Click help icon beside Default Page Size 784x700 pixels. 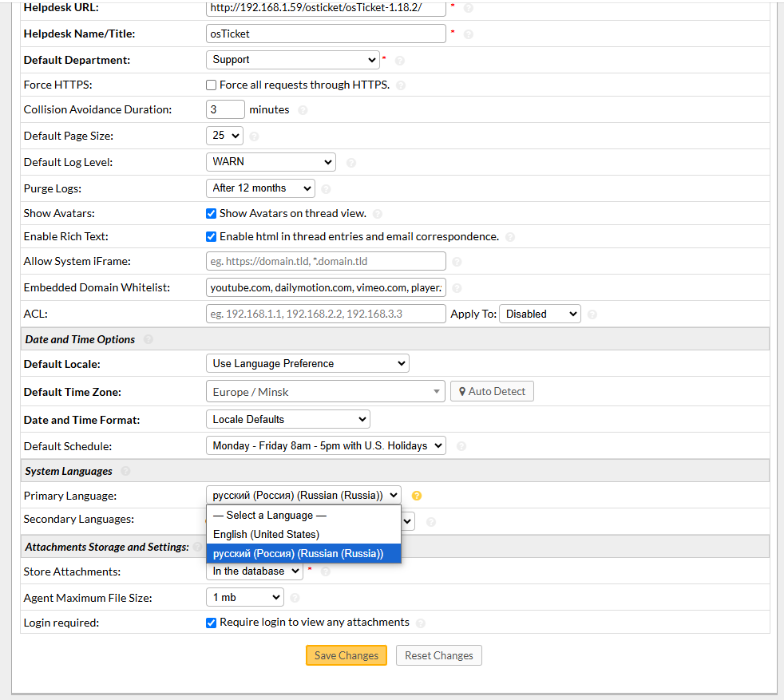point(254,136)
